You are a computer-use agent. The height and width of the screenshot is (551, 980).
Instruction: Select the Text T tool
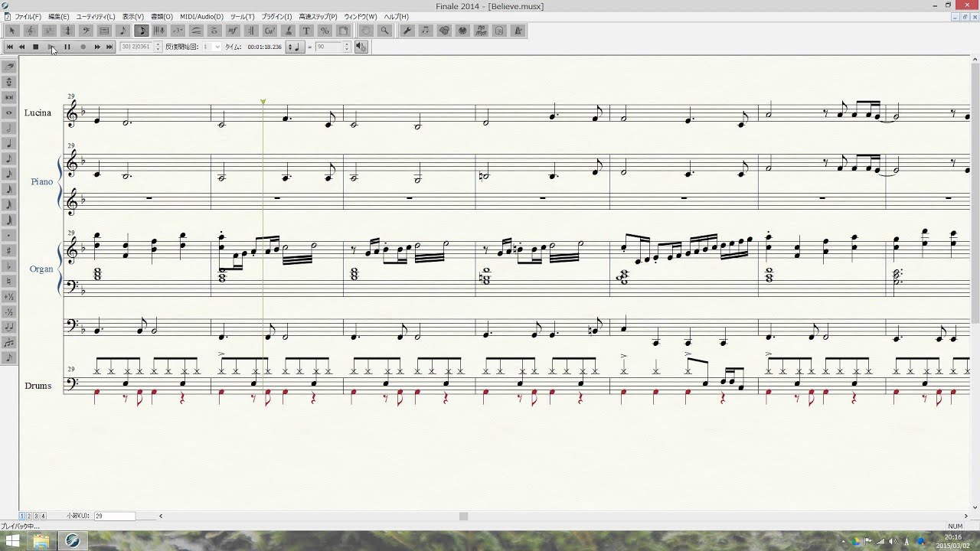point(306,31)
